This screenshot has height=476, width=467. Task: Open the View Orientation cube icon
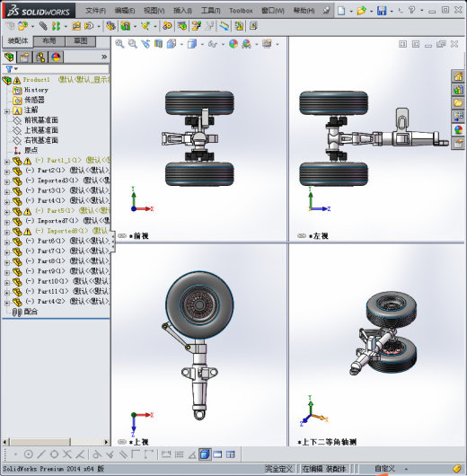(x=172, y=44)
